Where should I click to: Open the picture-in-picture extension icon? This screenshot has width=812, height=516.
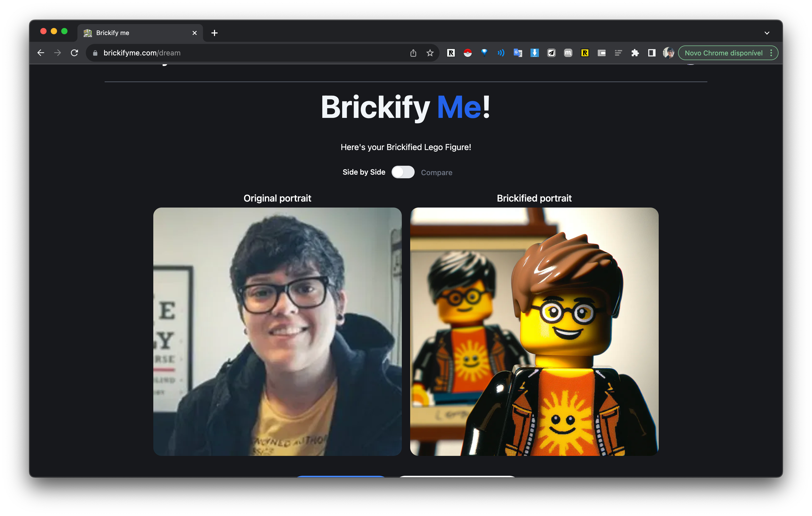[602, 53]
